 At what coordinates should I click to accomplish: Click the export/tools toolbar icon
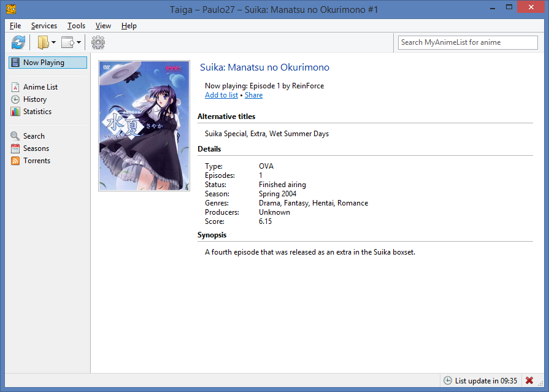pos(67,42)
